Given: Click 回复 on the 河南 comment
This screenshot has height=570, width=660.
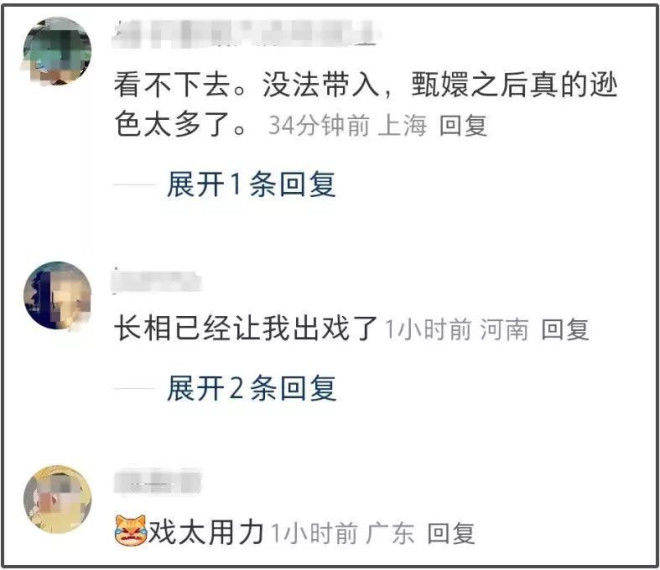Looking at the screenshot, I should (x=565, y=329).
